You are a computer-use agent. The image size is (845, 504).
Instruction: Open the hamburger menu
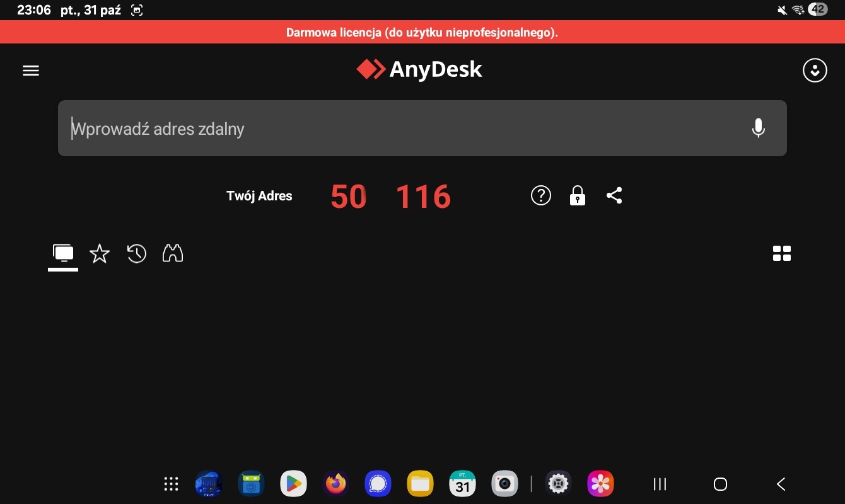click(31, 71)
